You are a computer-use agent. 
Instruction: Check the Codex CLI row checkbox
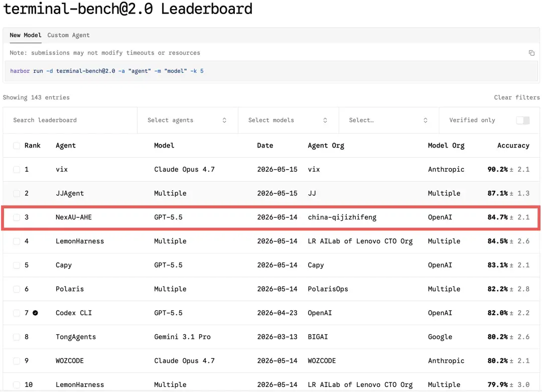tap(16, 313)
